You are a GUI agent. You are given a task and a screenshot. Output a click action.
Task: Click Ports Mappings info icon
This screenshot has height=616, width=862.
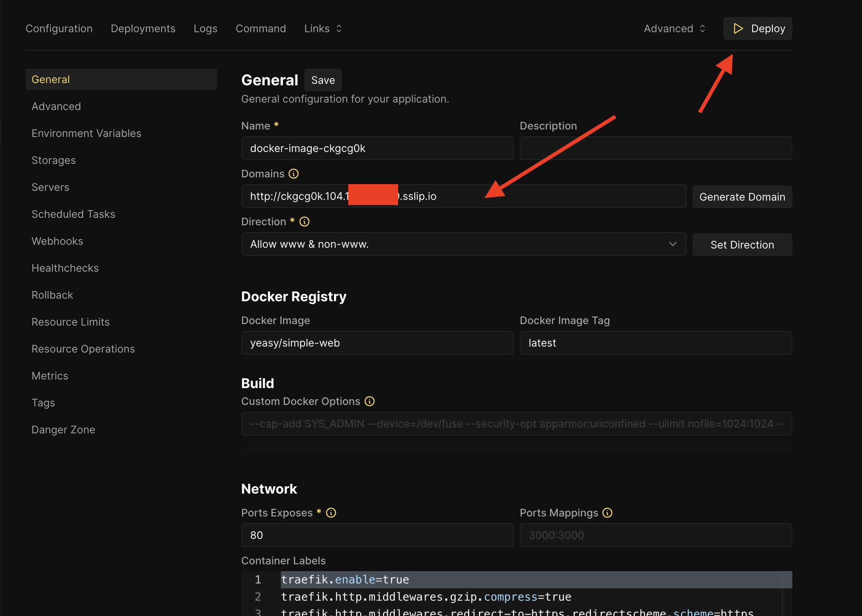click(607, 513)
